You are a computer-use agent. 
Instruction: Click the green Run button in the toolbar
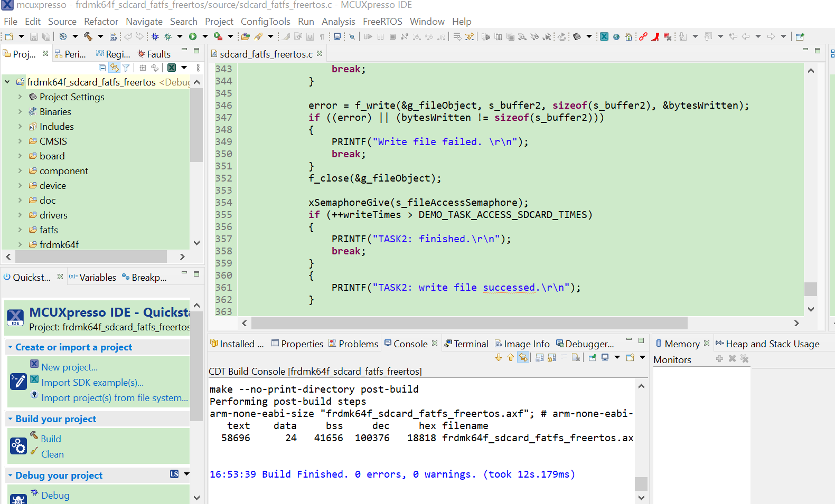193,36
